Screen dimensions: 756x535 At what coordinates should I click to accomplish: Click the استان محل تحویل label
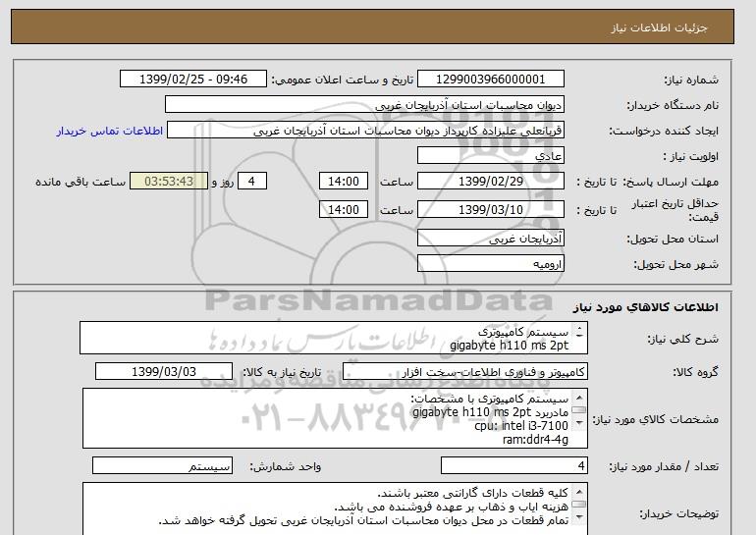click(x=673, y=239)
